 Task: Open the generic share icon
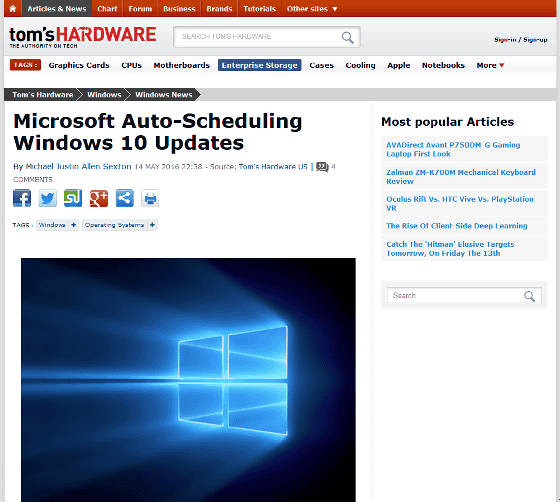coord(125,198)
